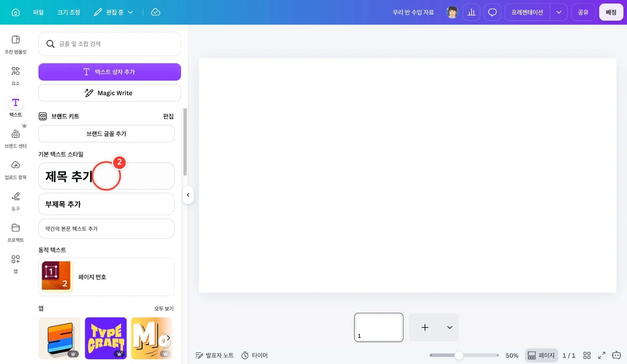This screenshot has width=627, height=364.
Task: Open the 추천 템플릿 sidebar panel
Action: coord(16,44)
